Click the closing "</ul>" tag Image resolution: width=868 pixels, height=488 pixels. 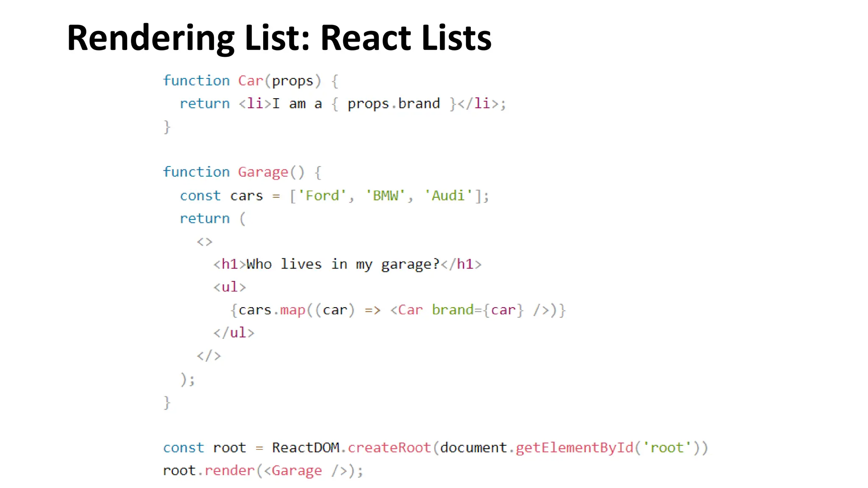234,333
